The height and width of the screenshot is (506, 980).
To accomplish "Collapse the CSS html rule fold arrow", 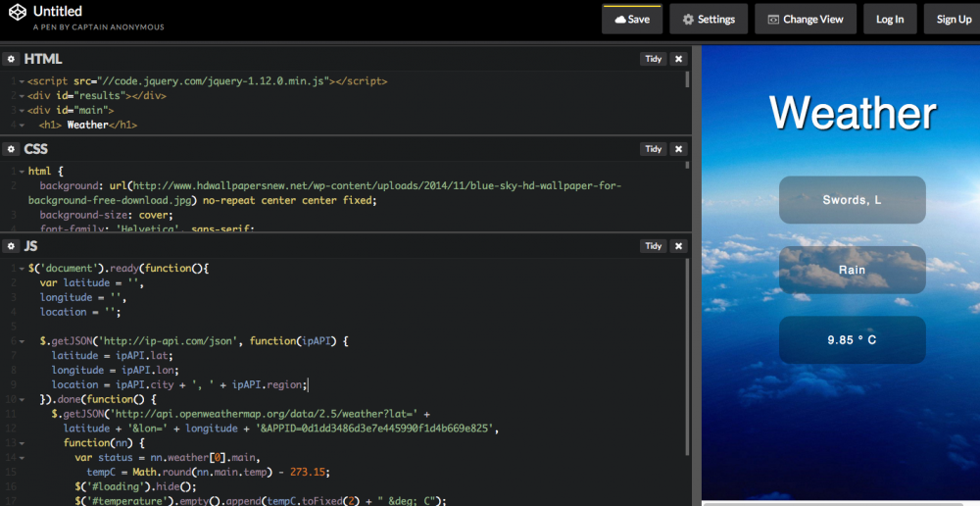I will coord(22,172).
